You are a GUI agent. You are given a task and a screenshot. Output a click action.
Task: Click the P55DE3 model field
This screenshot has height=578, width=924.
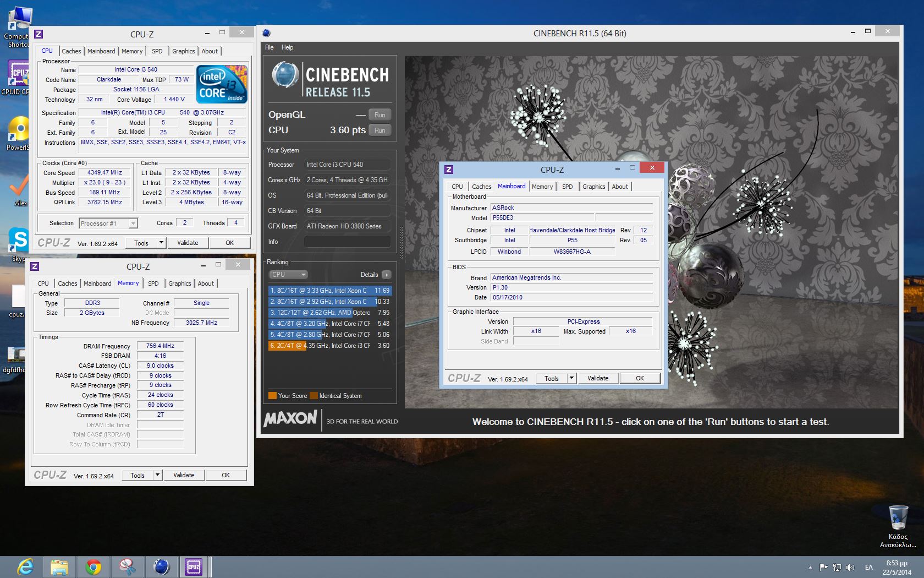coord(542,217)
